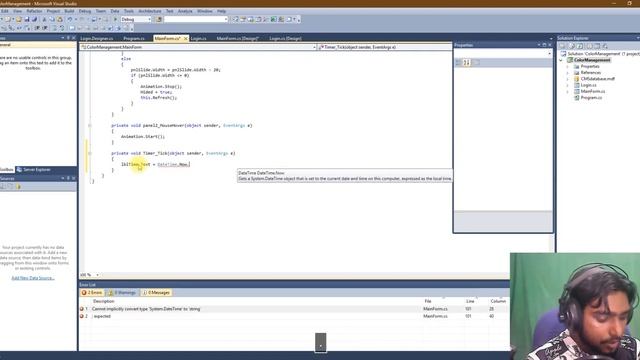Open the search combo box dropdown in toolbar
This screenshot has width=640, height=360.
coord(226,19)
